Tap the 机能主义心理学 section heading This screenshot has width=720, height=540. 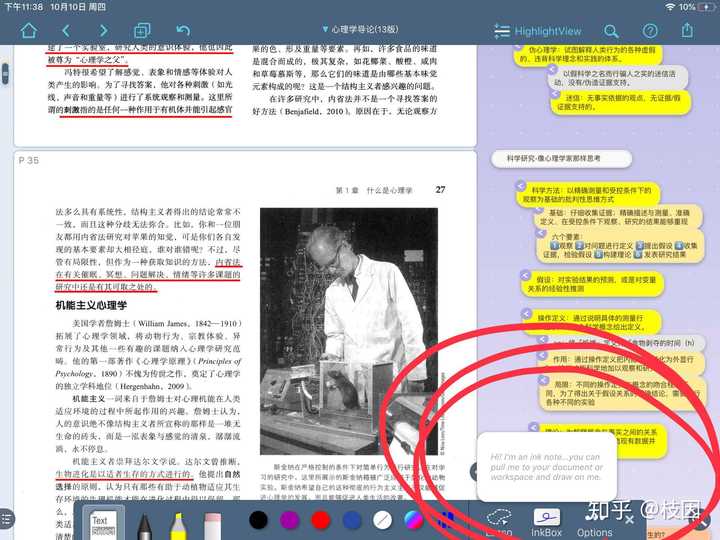click(91, 305)
